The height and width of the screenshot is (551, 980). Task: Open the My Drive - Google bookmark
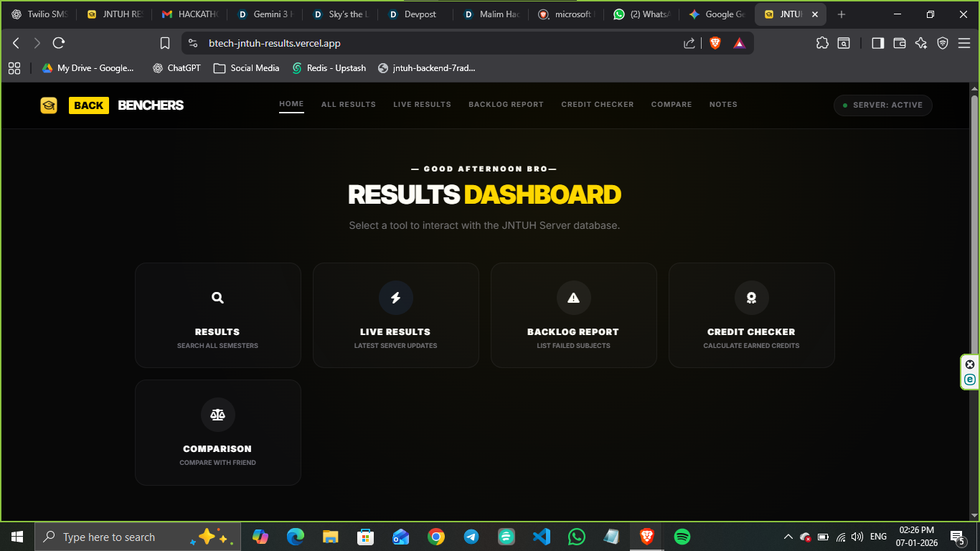coord(88,68)
